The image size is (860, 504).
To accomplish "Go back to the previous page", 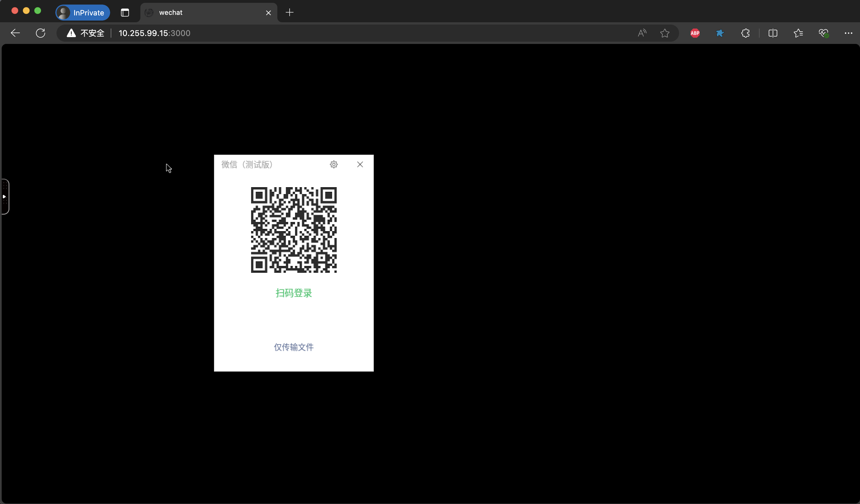I will click(x=15, y=33).
